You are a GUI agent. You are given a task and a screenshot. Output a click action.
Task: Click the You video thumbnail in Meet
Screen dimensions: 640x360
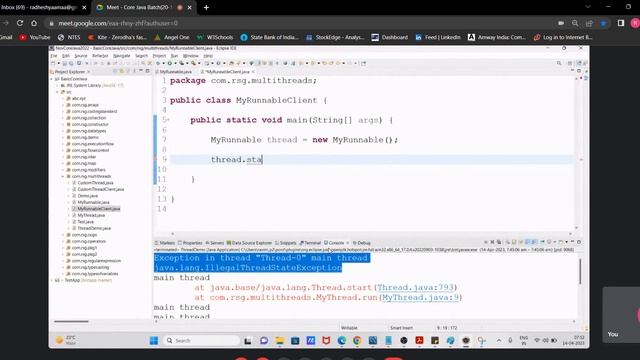[x=621, y=314]
